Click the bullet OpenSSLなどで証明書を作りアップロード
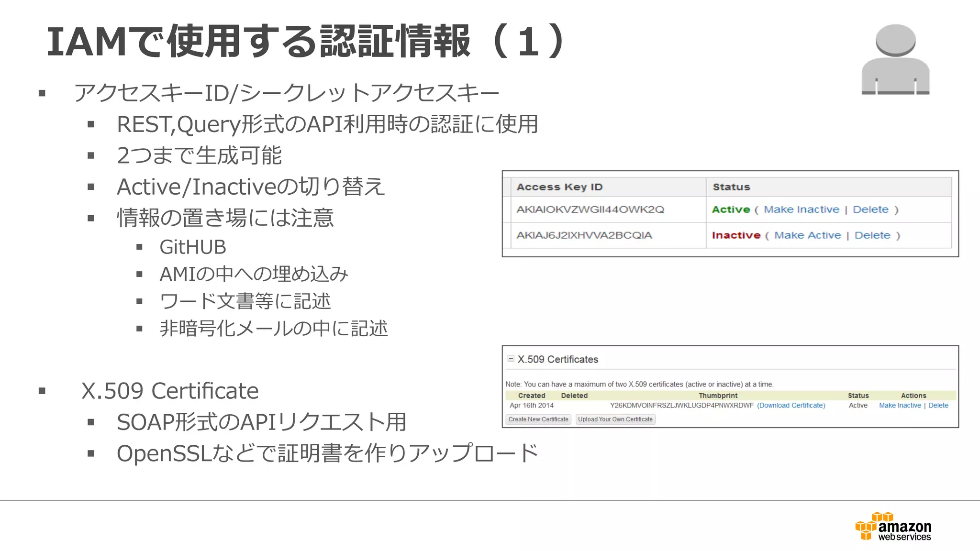980x551 pixels. tap(328, 453)
